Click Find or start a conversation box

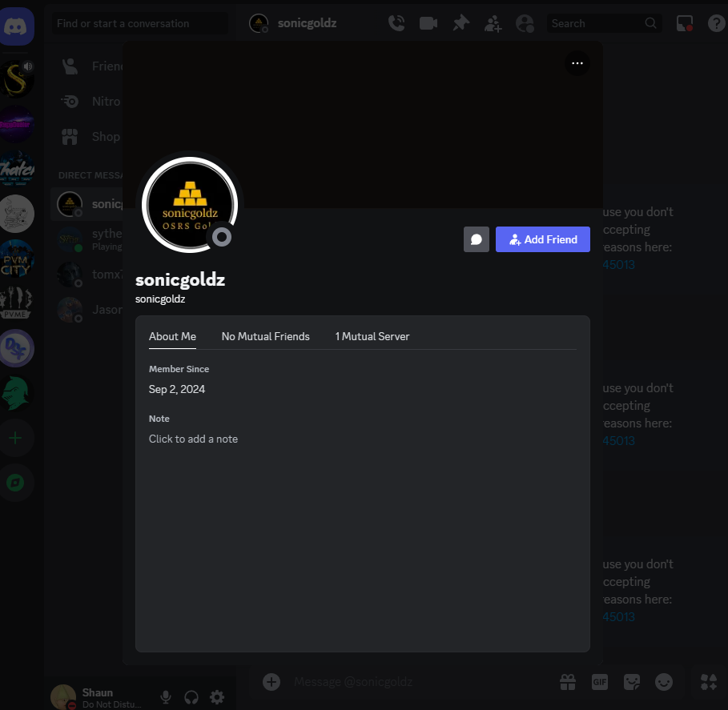click(x=139, y=24)
